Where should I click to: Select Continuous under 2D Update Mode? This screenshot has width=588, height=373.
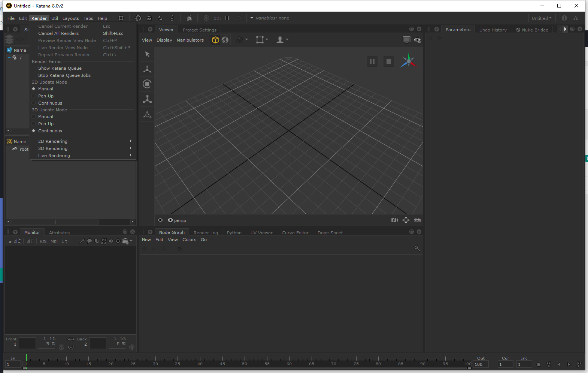tap(50, 103)
